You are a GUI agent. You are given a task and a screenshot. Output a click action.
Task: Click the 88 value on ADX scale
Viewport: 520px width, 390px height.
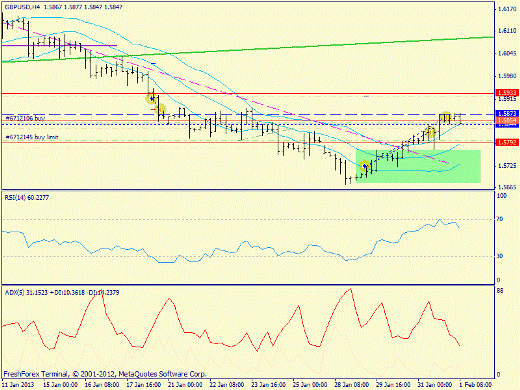coord(500,291)
